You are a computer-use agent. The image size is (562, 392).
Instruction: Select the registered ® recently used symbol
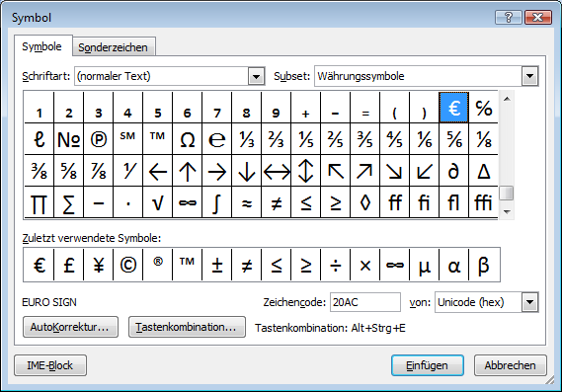[157, 265]
